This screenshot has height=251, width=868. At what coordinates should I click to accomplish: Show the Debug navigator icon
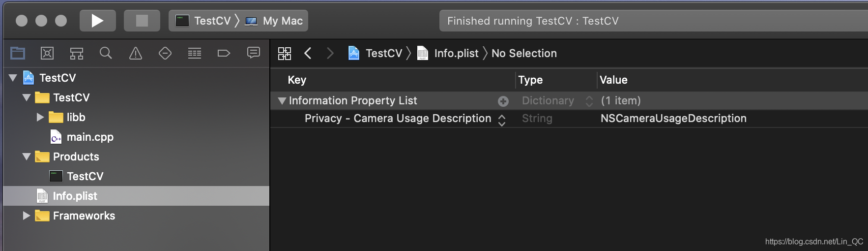(195, 53)
